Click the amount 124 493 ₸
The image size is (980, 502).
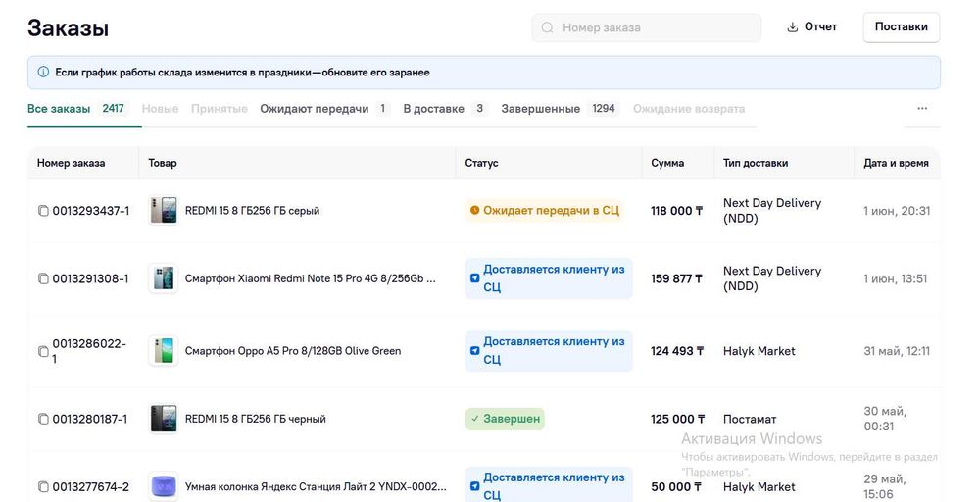coord(677,351)
